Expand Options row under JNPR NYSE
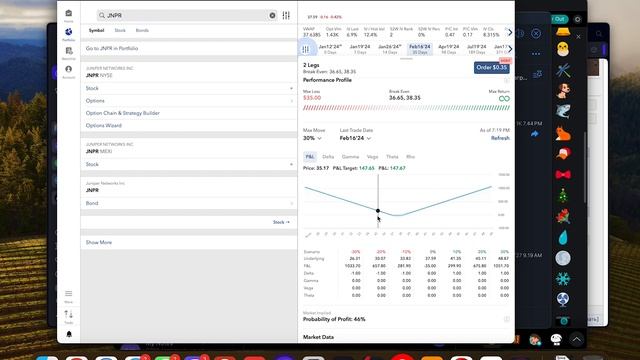The width and height of the screenshot is (640, 360). (x=189, y=101)
